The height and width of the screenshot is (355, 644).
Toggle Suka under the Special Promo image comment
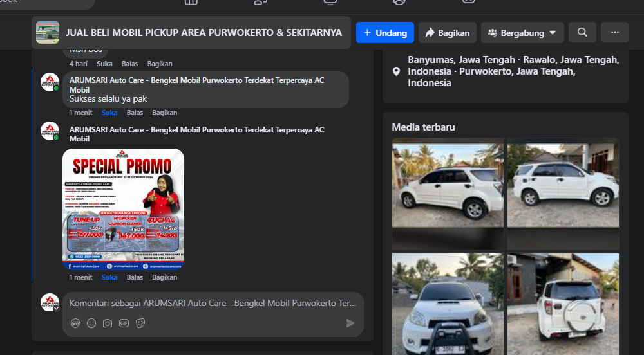pyautogui.click(x=109, y=277)
